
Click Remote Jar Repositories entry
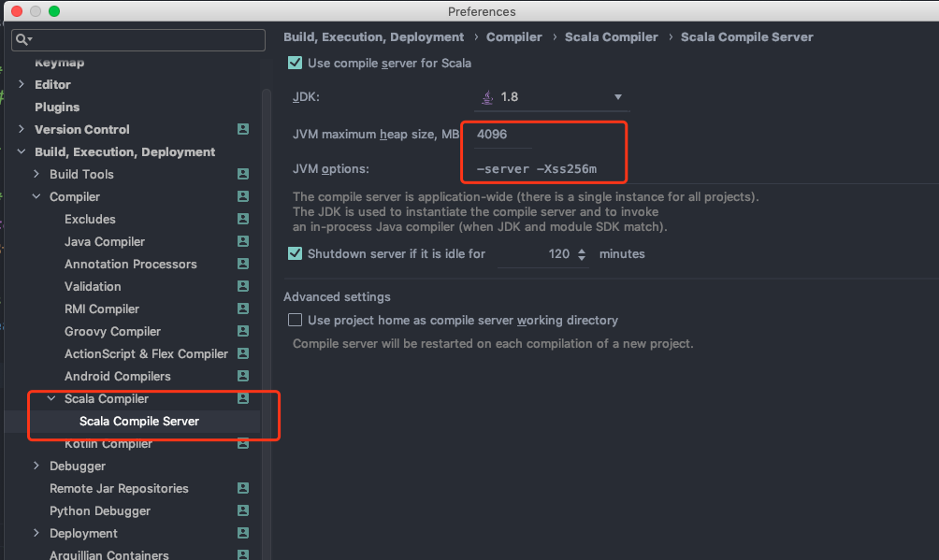click(x=119, y=489)
